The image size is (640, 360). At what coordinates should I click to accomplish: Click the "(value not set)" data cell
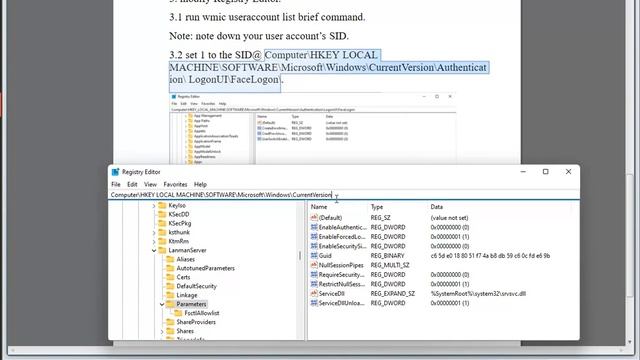[x=449, y=218]
